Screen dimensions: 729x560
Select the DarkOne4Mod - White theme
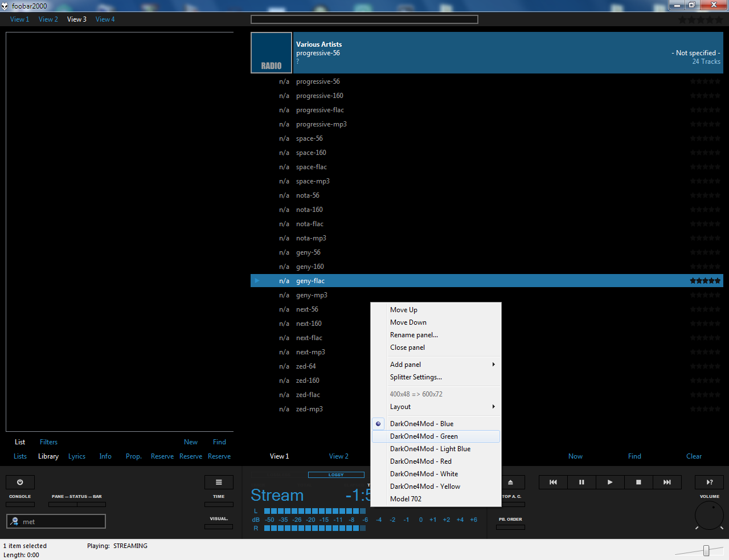point(436,474)
